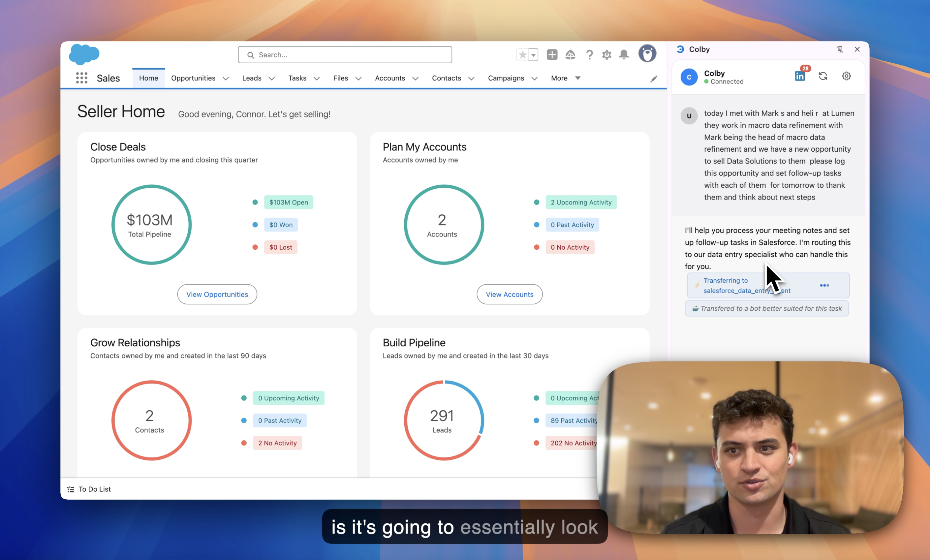Open Global Actions plus icon

pos(552,55)
